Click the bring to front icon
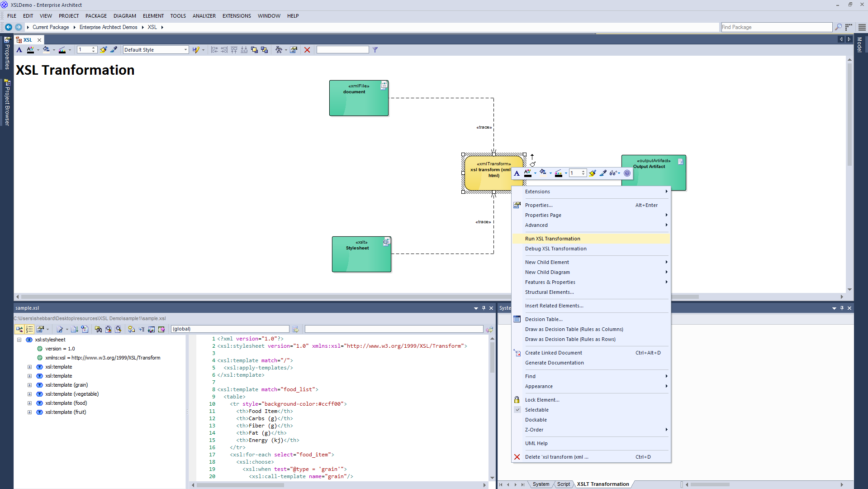868x489 pixels. (x=254, y=50)
